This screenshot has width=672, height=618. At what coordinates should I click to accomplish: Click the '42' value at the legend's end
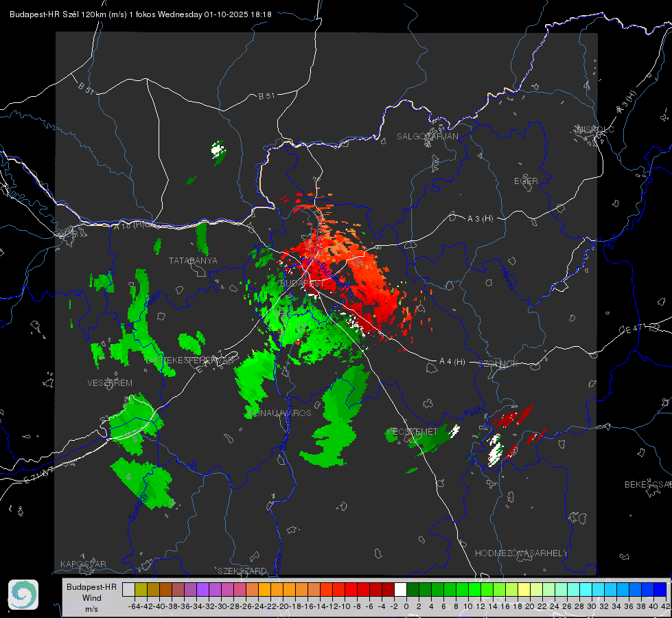point(665,606)
